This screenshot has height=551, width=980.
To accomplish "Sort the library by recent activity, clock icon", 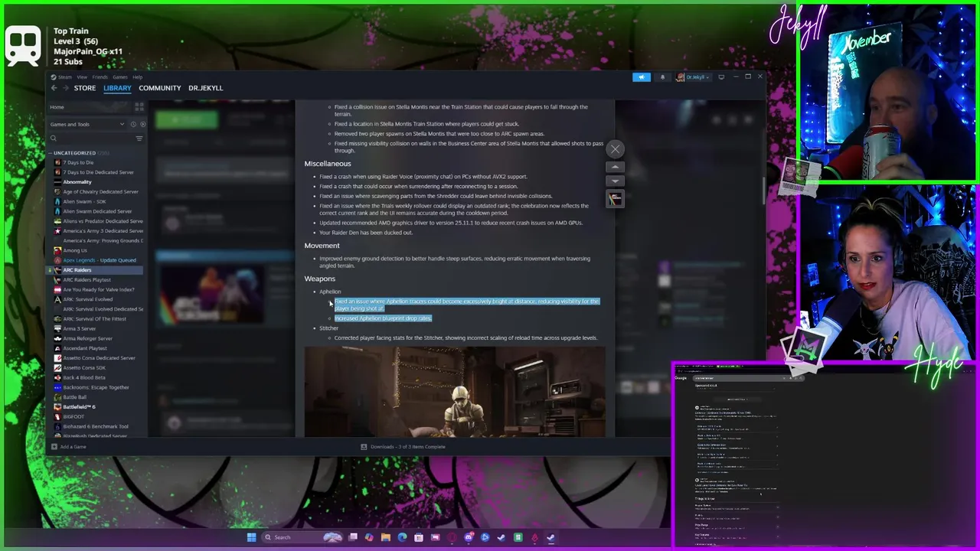I will (133, 124).
